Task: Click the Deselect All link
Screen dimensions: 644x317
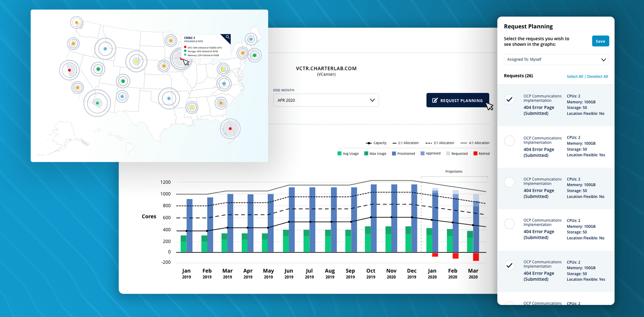Action: tap(597, 76)
